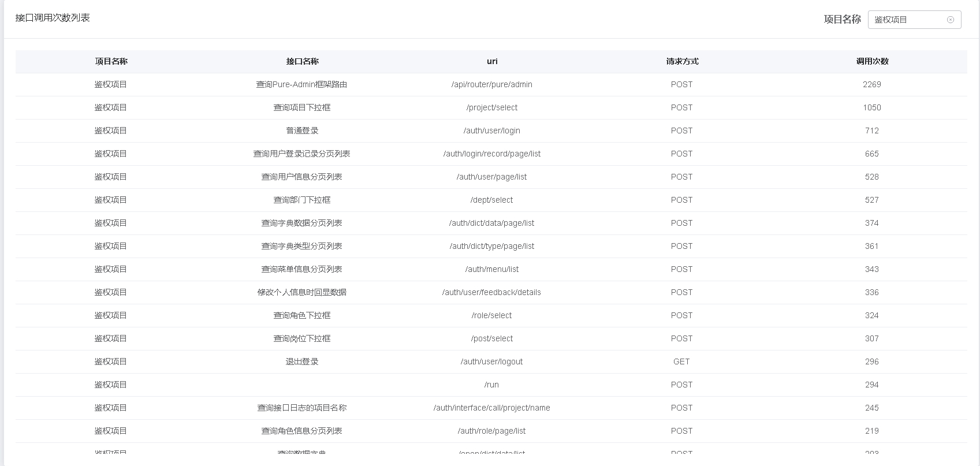Click the 请求方式 column header

pyautogui.click(x=682, y=61)
